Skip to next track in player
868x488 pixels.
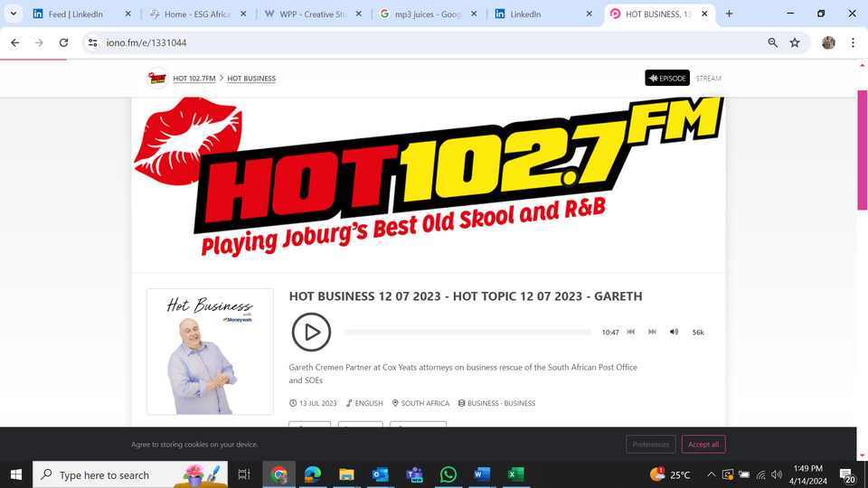pyautogui.click(x=652, y=332)
